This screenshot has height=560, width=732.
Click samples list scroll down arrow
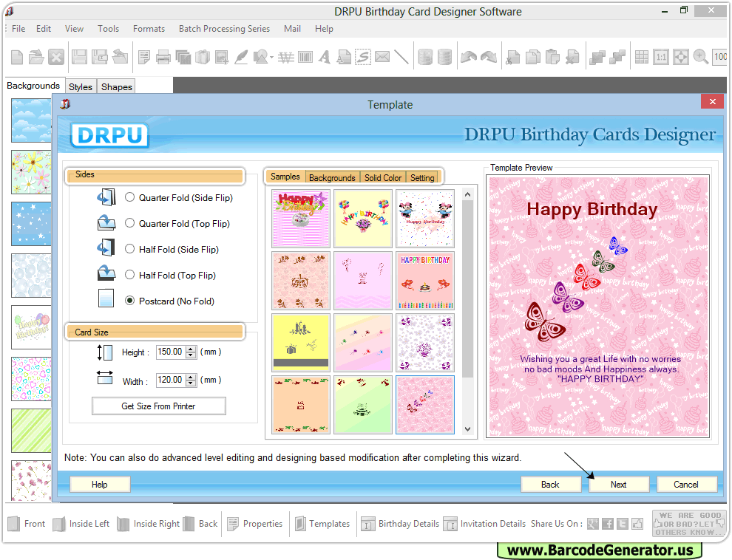click(468, 429)
